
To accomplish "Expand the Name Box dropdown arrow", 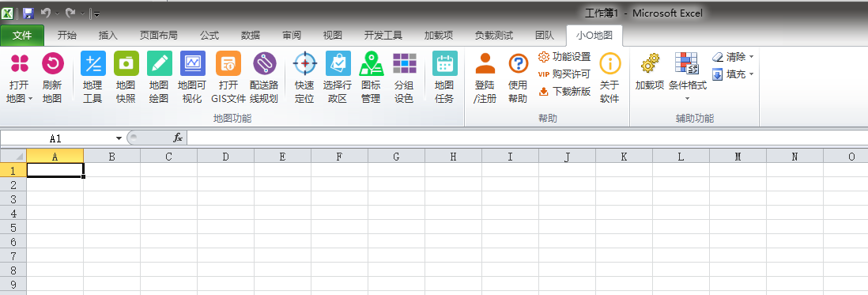I will pos(119,138).
